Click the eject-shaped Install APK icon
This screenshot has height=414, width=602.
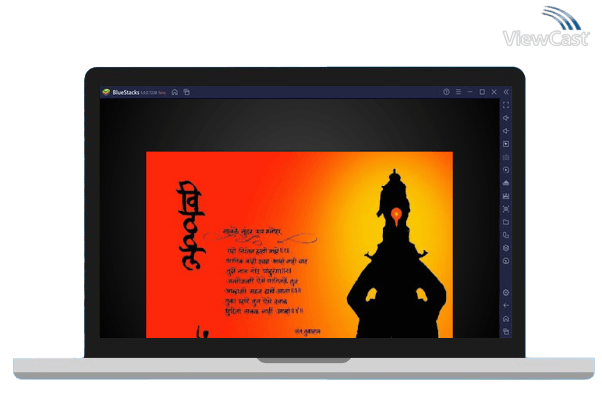point(506,183)
